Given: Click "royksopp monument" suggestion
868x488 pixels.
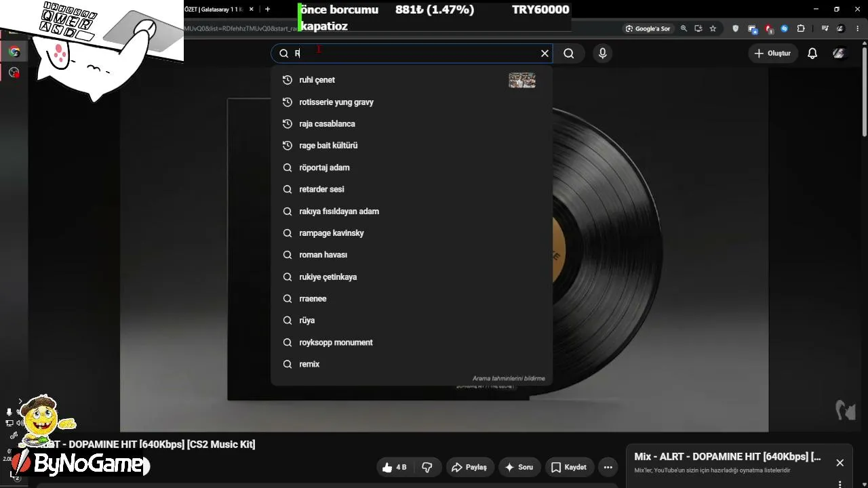Looking at the screenshot, I should [411, 342].
